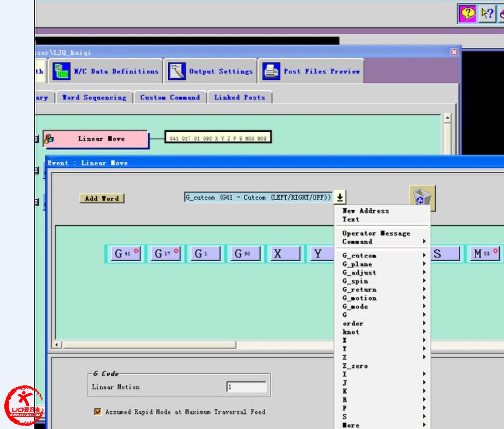Viewport: 504px width, 429px height.
Task: Expand the F address submenu
Action: tap(382, 408)
